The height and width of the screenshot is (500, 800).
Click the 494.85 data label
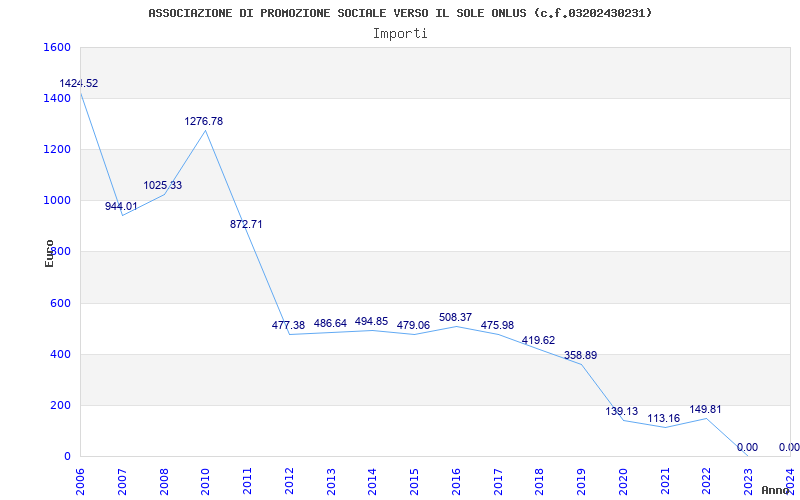click(x=371, y=321)
